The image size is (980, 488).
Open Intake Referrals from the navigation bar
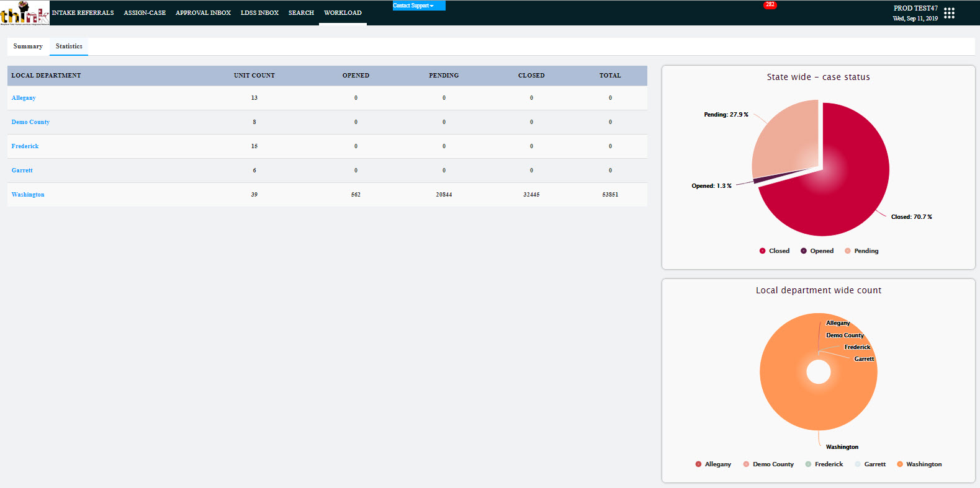click(83, 13)
